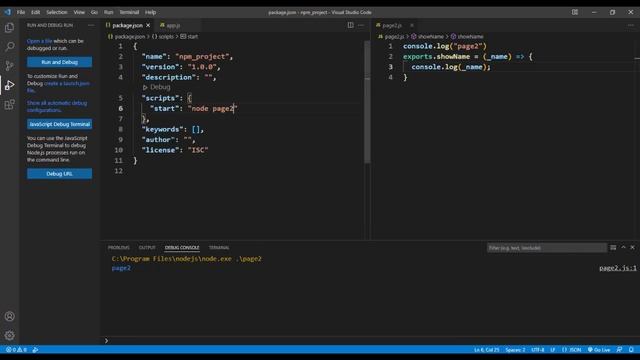The image size is (640, 360).
Task: Open the Go menu
Action: (94, 12)
